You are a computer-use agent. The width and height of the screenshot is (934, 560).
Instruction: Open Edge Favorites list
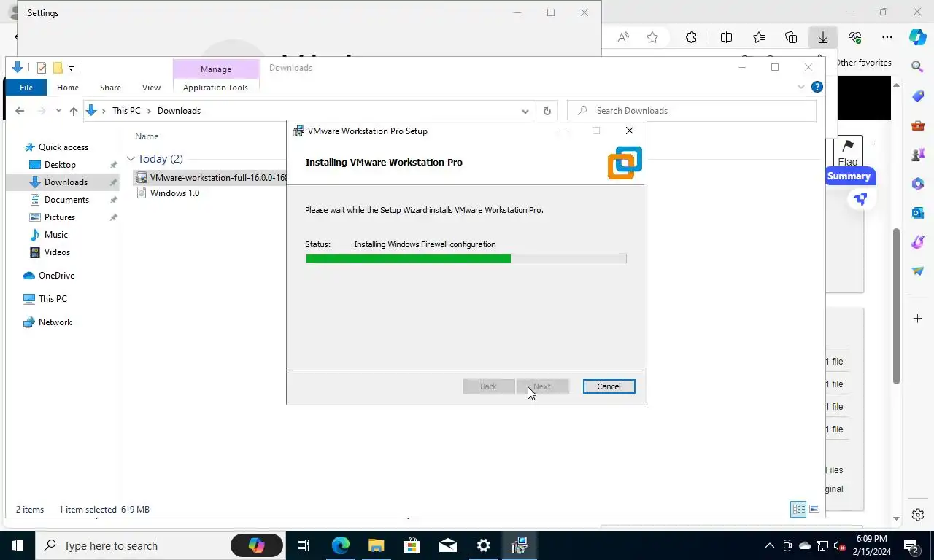[759, 37]
